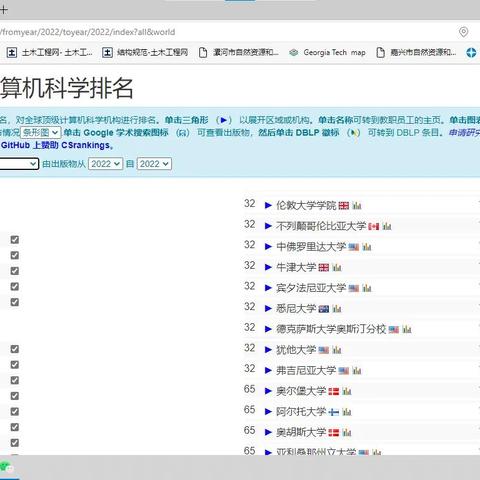The image size is (480, 480).
Task: Open the publications from-year 2022 dropdown
Action: 105,164
